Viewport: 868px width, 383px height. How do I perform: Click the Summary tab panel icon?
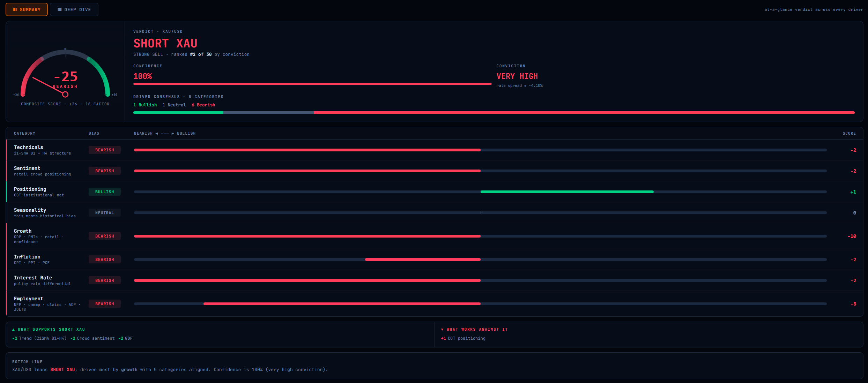point(15,9)
